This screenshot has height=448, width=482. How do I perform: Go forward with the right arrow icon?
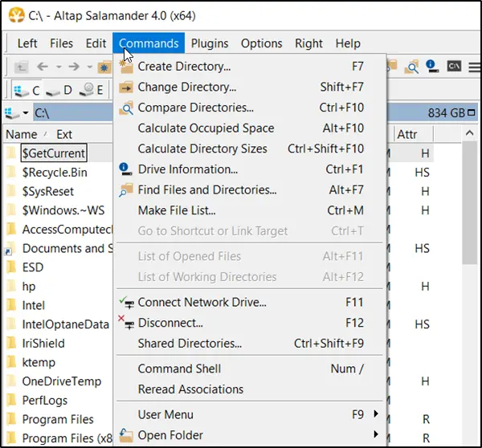[x=74, y=67]
